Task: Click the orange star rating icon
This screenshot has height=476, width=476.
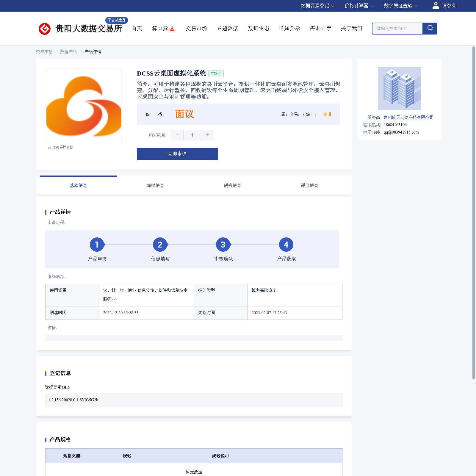Action: pos(325,114)
